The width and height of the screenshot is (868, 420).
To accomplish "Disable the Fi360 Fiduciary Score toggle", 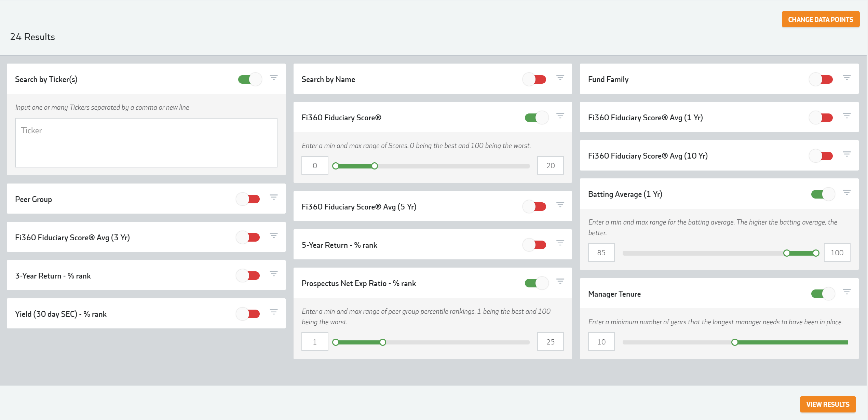I will point(537,118).
